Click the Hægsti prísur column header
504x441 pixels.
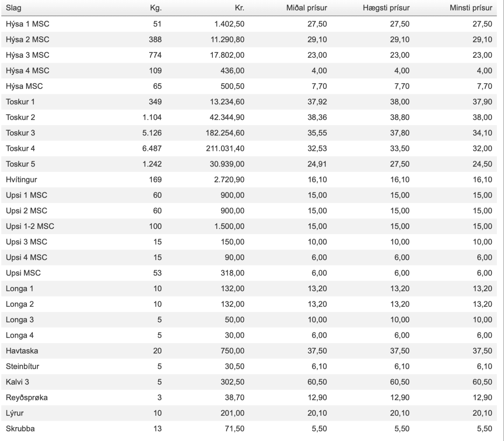(x=386, y=8)
